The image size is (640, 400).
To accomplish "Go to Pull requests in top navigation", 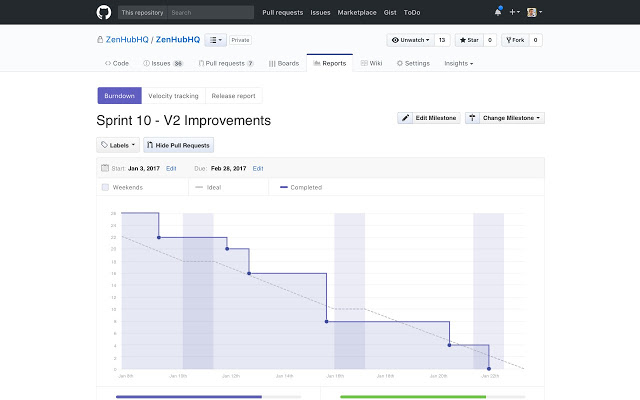I will click(x=282, y=13).
